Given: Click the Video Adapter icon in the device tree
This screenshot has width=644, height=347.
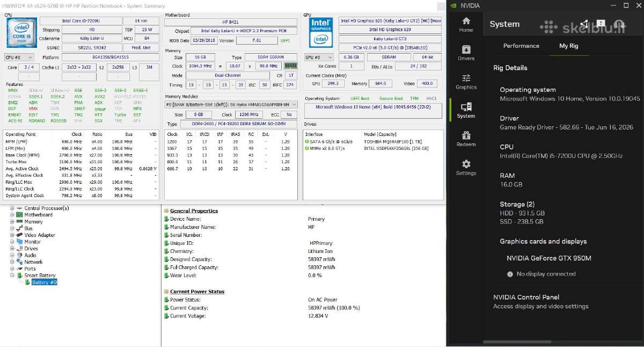Looking at the screenshot, I should point(20,235).
